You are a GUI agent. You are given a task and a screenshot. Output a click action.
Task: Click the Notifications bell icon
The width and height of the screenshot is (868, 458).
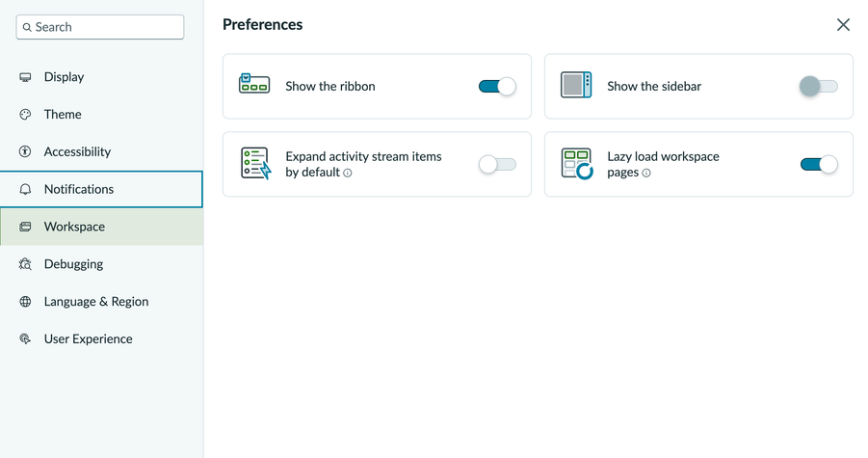[x=25, y=189]
